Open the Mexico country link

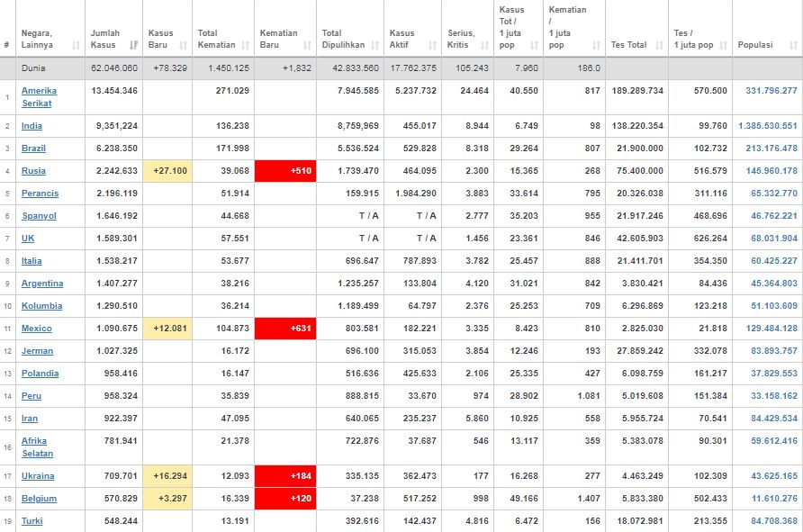[37, 329]
